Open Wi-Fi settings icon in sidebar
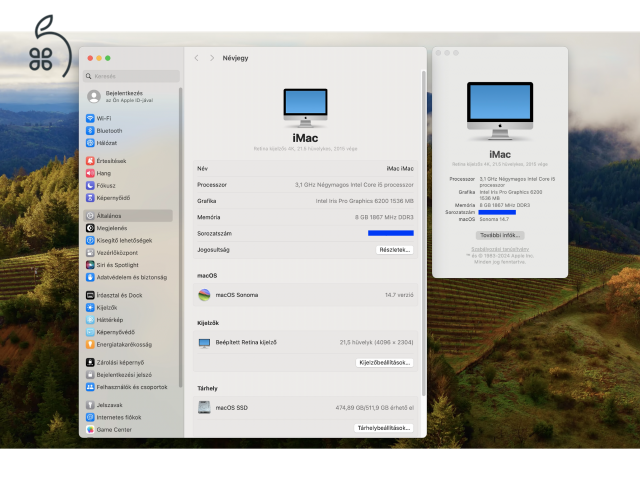 [x=90, y=118]
